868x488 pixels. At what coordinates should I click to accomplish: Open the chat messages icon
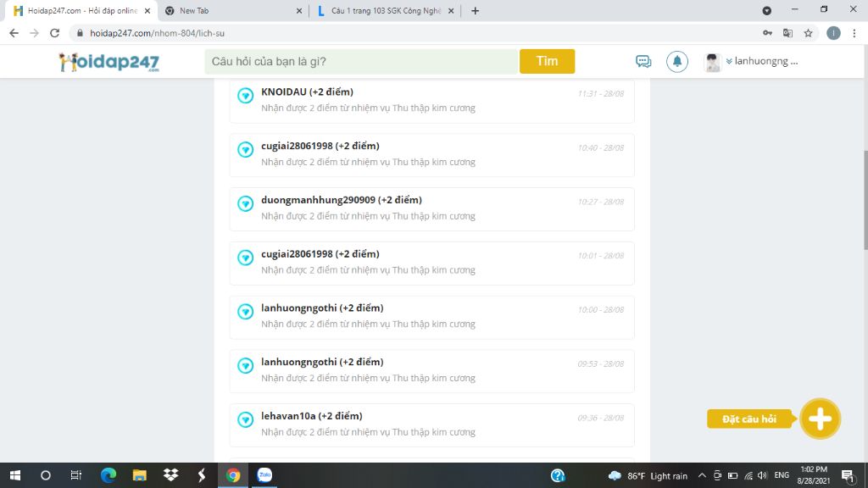click(643, 61)
